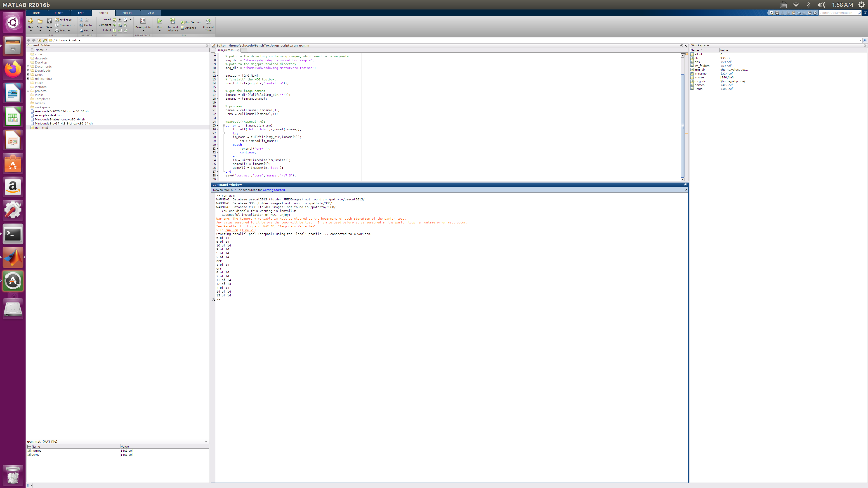Switch to the VIEW tab
The height and width of the screenshot is (488, 868).
pyautogui.click(x=151, y=13)
